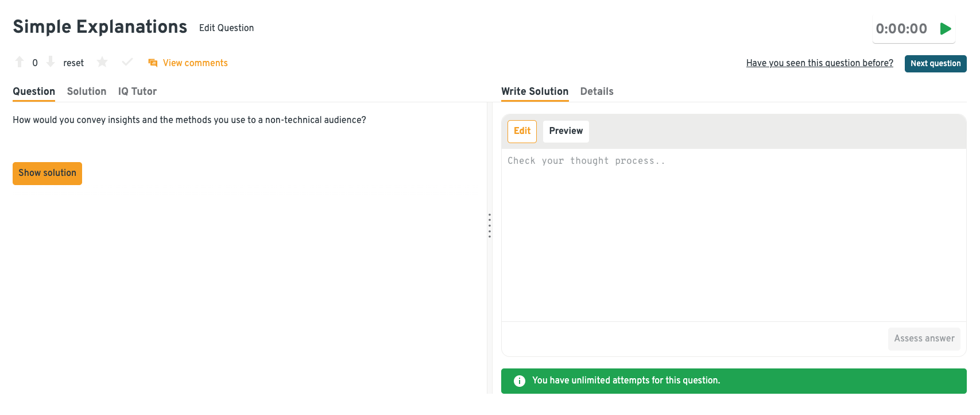Select the Question tab
This screenshot has width=980, height=415.
point(34,91)
